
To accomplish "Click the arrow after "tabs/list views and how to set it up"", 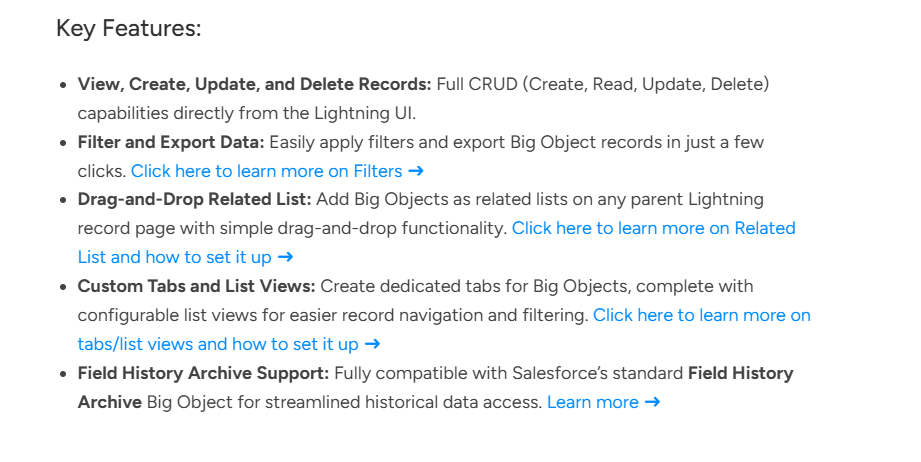I will (372, 344).
